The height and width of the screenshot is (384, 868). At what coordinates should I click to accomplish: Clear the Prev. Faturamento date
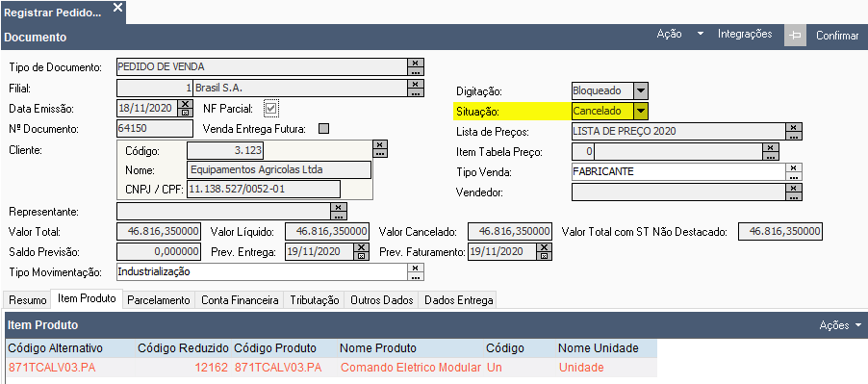click(545, 247)
